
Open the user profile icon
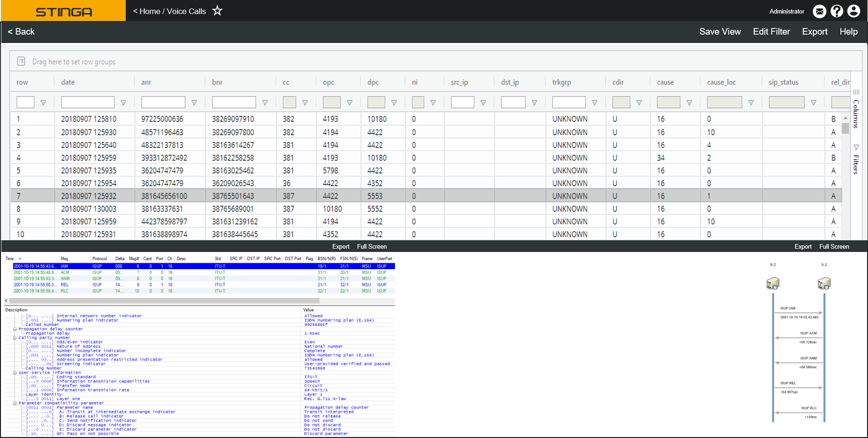tap(854, 11)
